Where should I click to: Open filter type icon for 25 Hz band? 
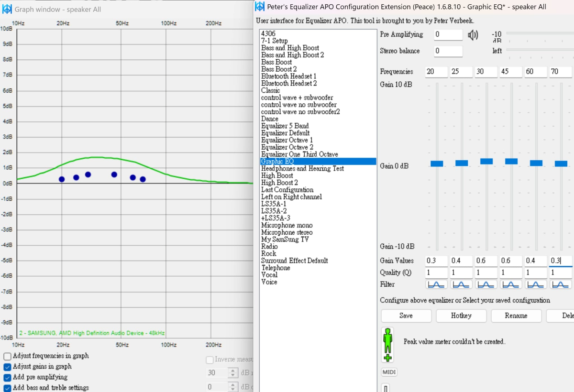pyautogui.click(x=461, y=284)
